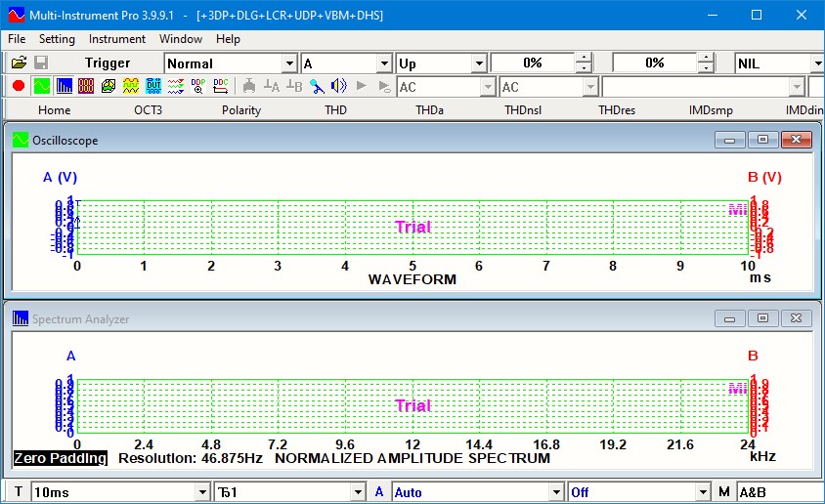This screenshot has height=504, width=825.
Task: Click the THDres hot panel button
Action: click(x=617, y=109)
